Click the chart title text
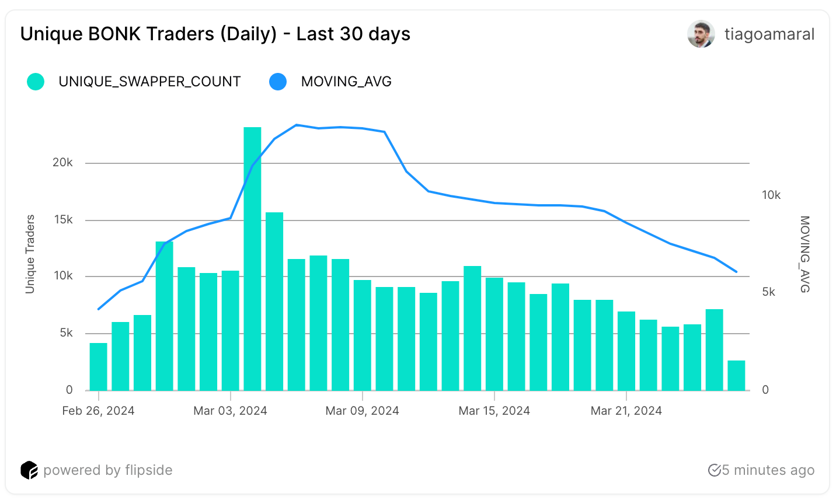Image resolution: width=836 pixels, height=504 pixels. (215, 34)
